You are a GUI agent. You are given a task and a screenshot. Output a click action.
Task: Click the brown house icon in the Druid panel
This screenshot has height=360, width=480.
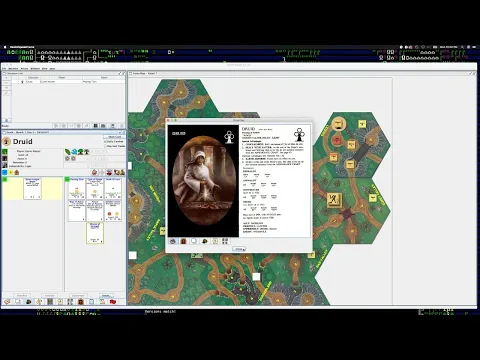coord(17,172)
